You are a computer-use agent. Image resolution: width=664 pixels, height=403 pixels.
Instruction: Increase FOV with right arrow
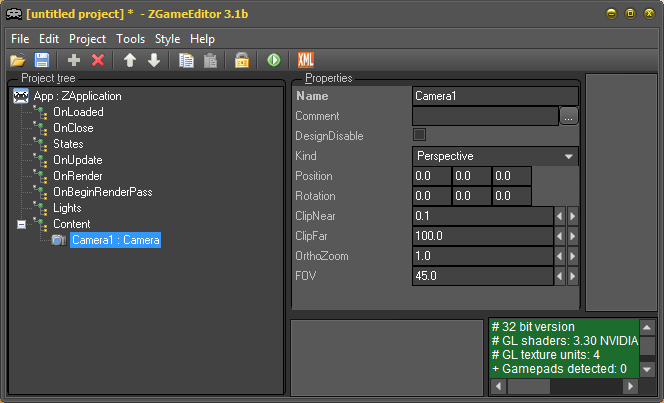tap(573, 276)
